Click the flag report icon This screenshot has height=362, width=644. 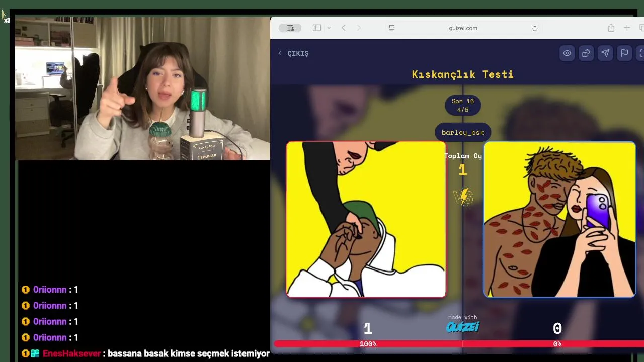[624, 53]
